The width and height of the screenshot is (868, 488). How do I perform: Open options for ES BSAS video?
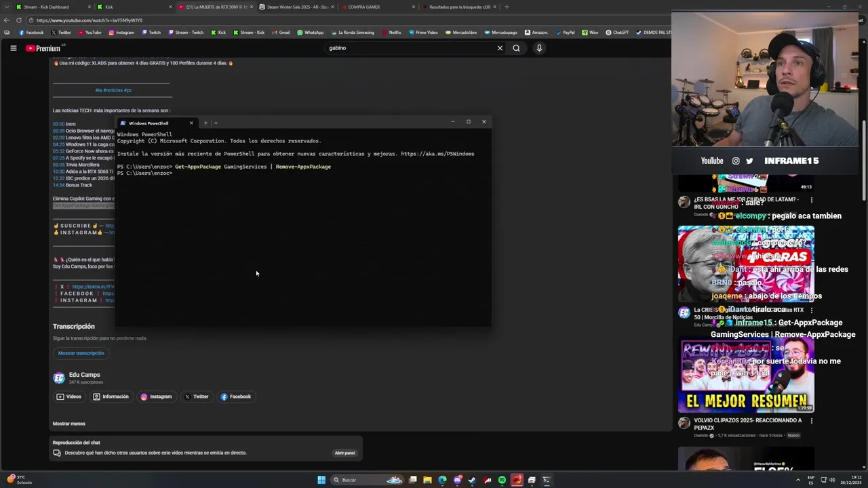coord(811,200)
